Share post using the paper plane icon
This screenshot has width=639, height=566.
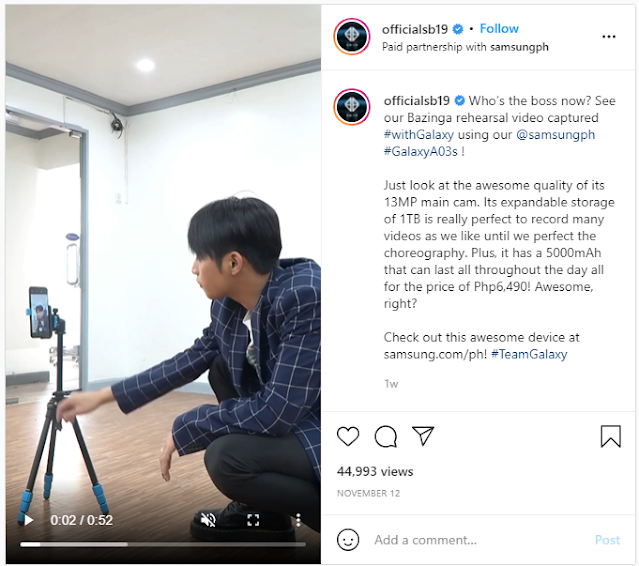pos(423,436)
